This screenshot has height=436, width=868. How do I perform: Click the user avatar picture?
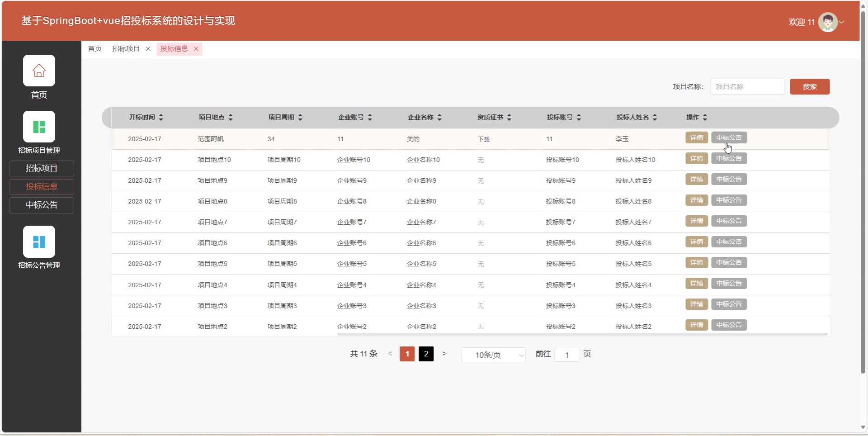pos(827,22)
